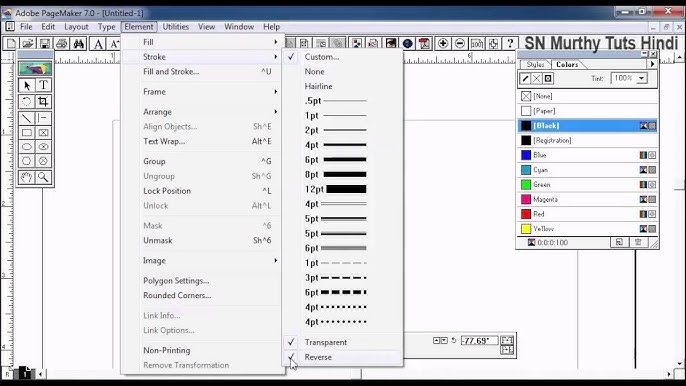The image size is (686, 386).
Task: Open the Tint percentage dropdown
Action: point(641,78)
